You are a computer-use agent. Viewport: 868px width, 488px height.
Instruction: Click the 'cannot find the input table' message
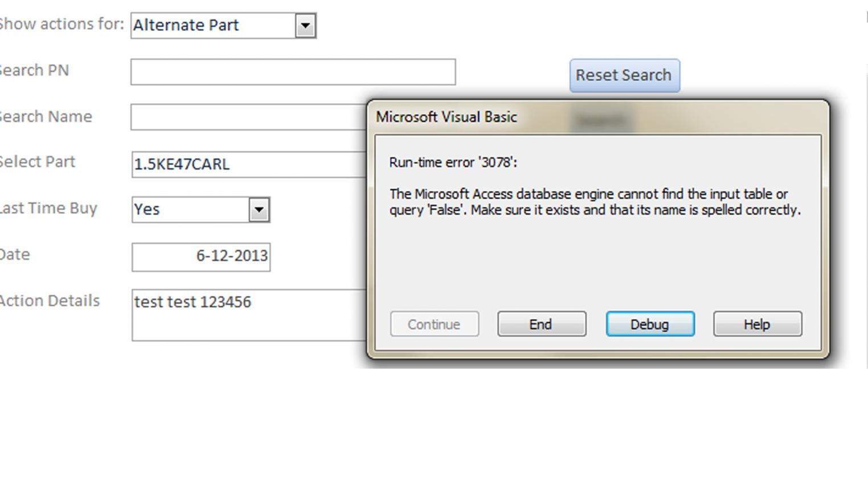click(x=595, y=202)
